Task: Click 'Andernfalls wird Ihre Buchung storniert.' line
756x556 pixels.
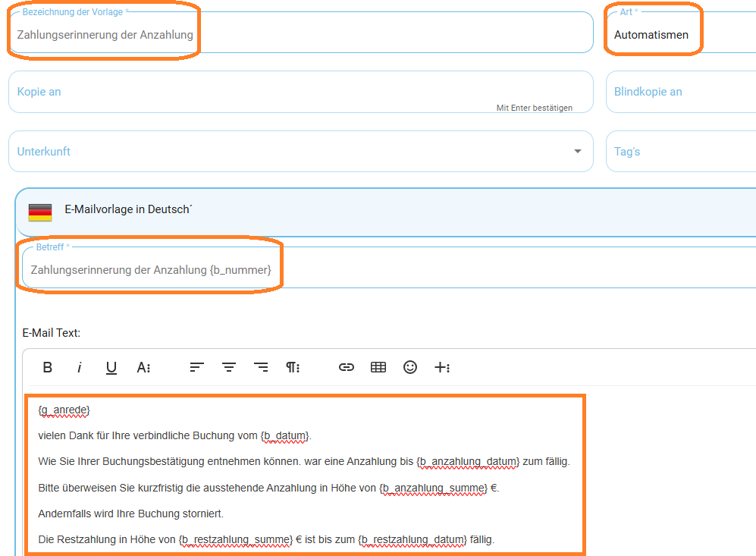Action: coord(130,514)
